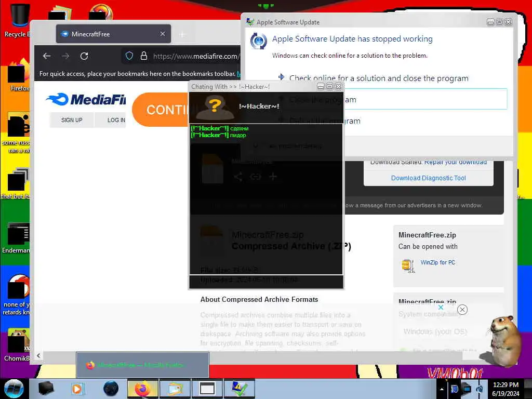Click the warning shield checkmark taskbar icon
Screen dimensions: 532x399
[239, 389]
